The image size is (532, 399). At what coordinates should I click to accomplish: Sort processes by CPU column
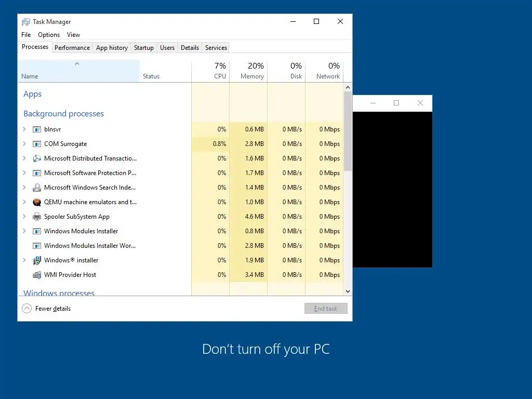pos(211,71)
